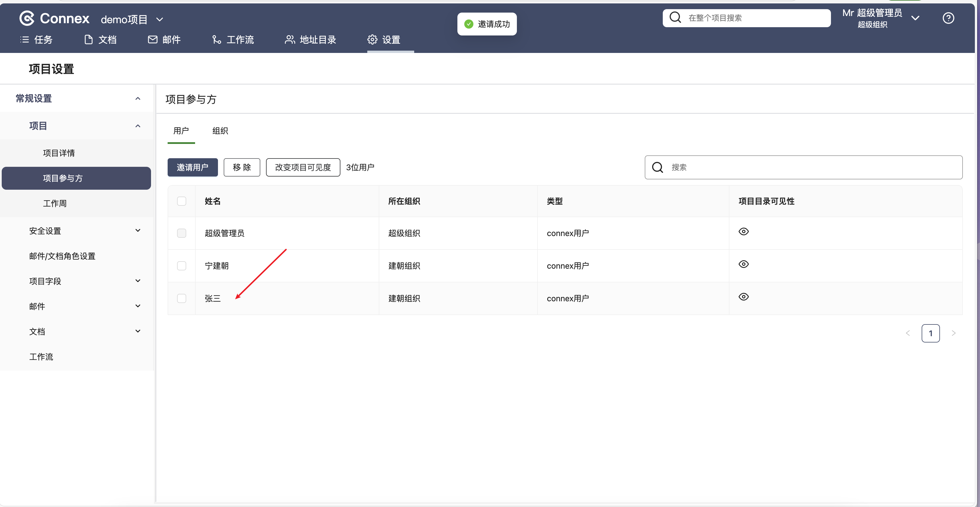This screenshot has height=507, width=980.
Task: Open the help question mark icon
Action: tap(948, 18)
